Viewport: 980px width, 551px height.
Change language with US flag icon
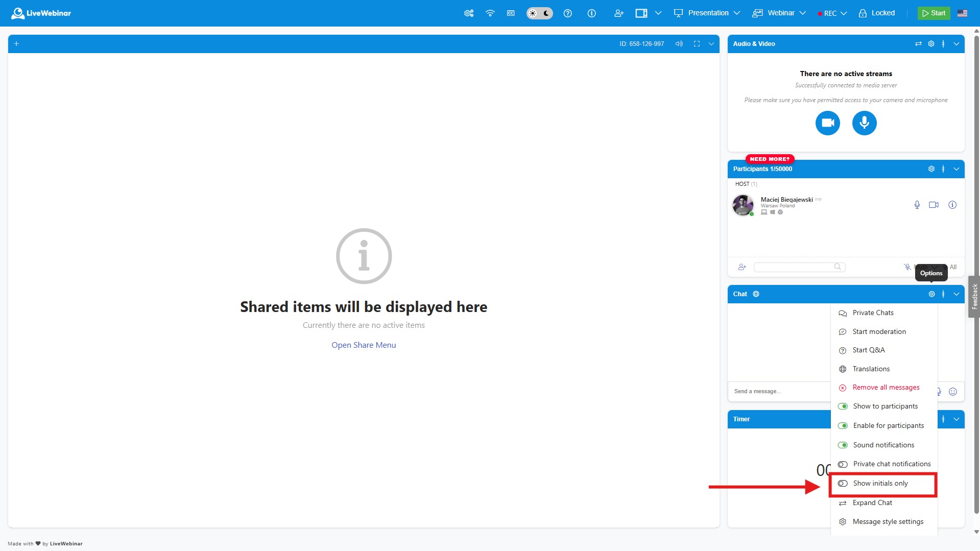coord(962,13)
